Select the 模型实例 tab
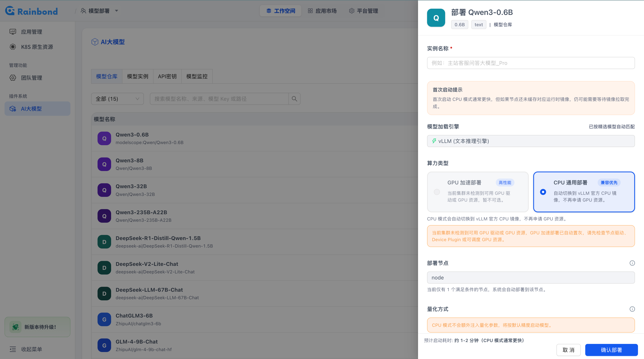This screenshot has width=644, height=359. coord(138,76)
